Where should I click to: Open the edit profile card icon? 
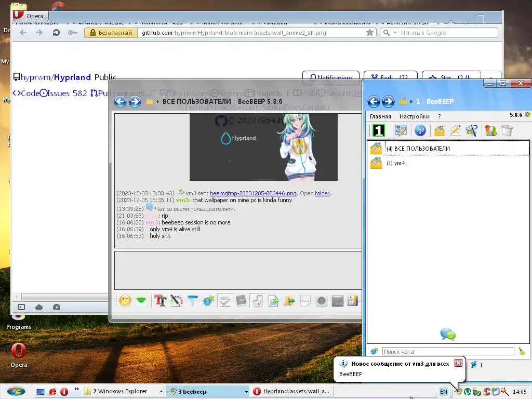click(x=401, y=130)
